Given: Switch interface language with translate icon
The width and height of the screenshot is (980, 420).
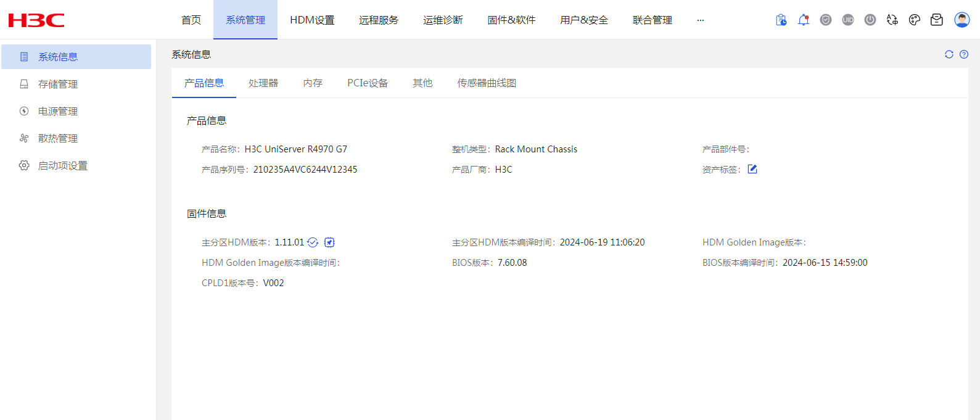Looking at the screenshot, I should [x=892, y=20].
